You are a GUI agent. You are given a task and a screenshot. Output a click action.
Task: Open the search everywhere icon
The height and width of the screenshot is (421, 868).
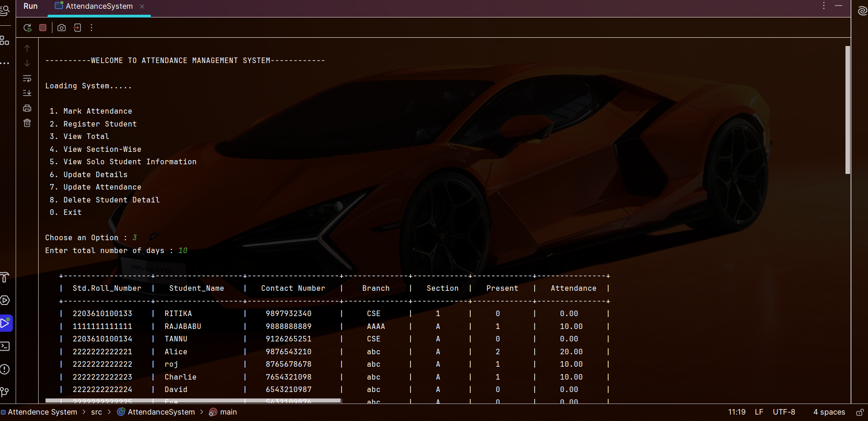tap(5, 10)
